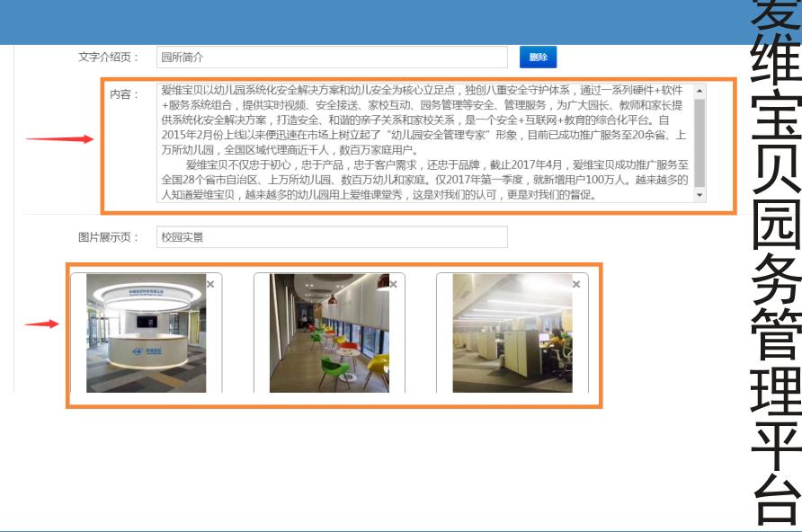
Task: Click the content scrollbar up arrow
Action: point(700,91)
